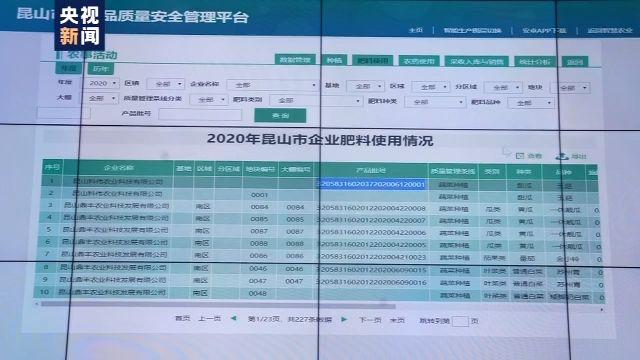Open the 统计分析 tab
The image size is (640, 360).
[x=535, y=62]
